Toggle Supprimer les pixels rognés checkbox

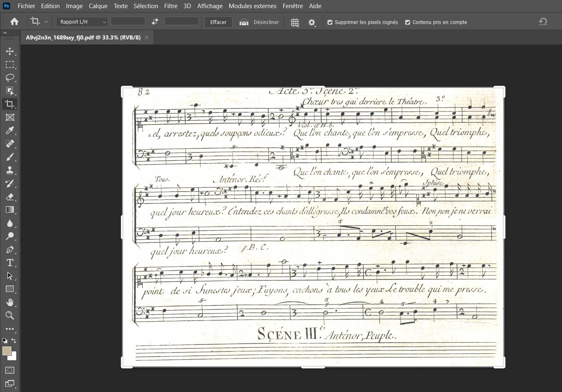[x=330, y=22]
